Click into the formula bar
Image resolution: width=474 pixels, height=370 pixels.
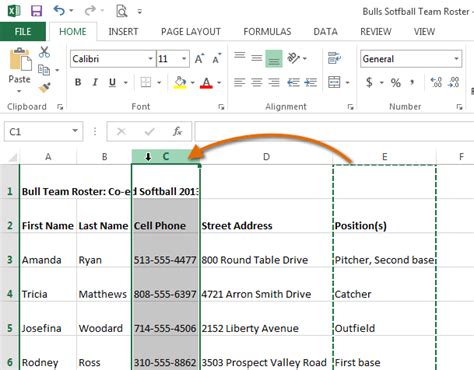tap(334, 131)
